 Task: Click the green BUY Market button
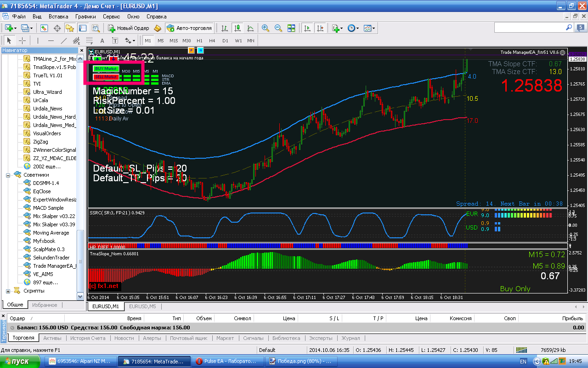106,69
